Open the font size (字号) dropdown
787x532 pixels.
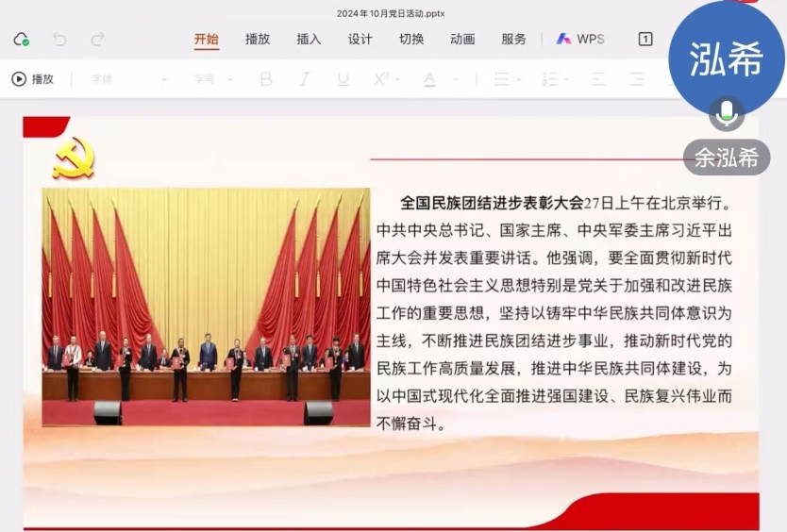pyautogui.click(x=212, y=79)
